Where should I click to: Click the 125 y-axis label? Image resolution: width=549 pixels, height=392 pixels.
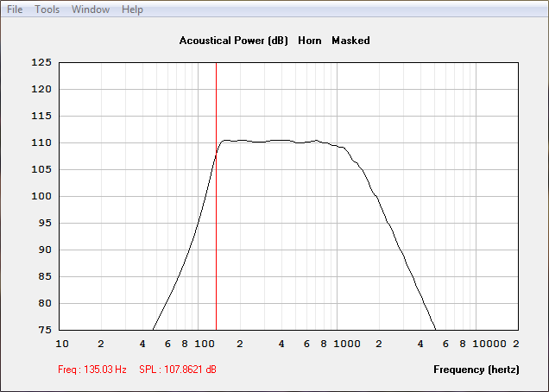41,62
